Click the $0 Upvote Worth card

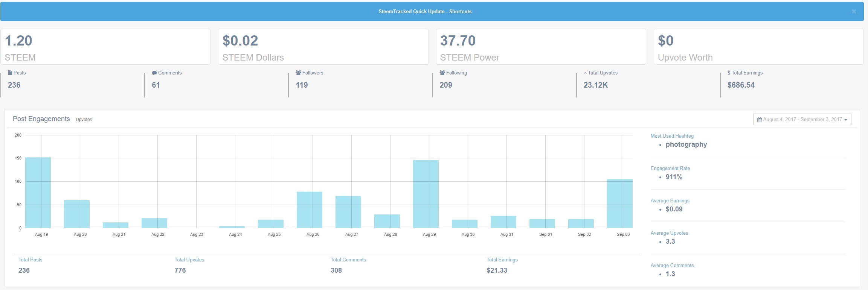tap(758, 47)
